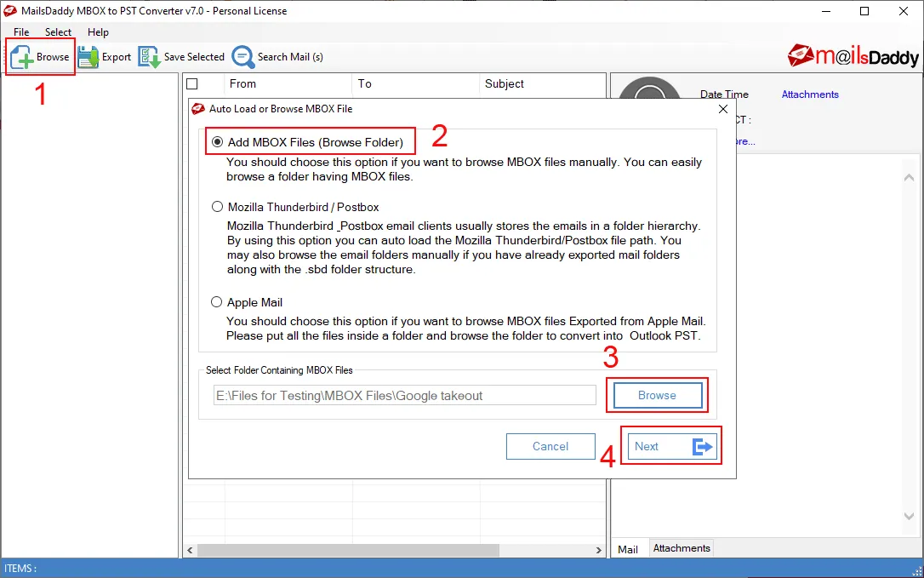Select the Mozilla Thunderbird / Postbox option

(x=217, y=207)
